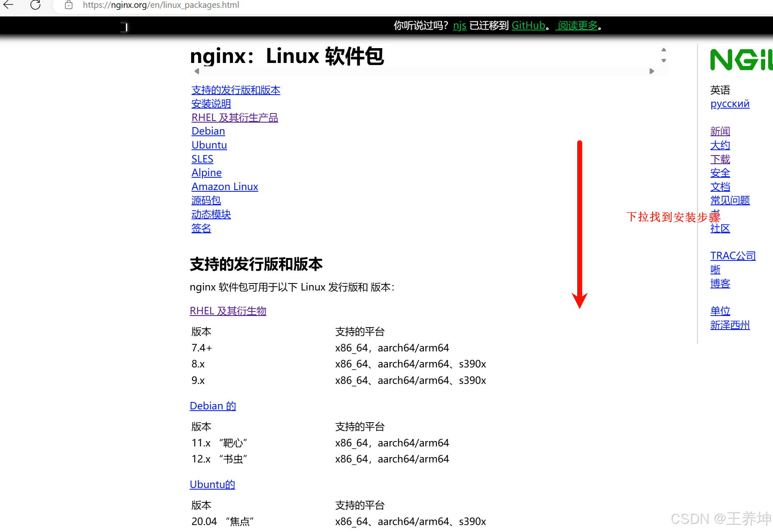Click the heading scroll-down arrow
This screenshot has height=532, width=773.
664,60
